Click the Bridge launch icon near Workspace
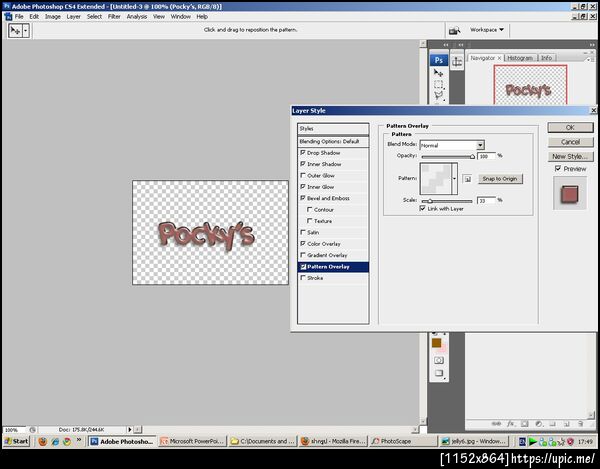The width and height of the screenshot is (600, 469). coord(454,30)
